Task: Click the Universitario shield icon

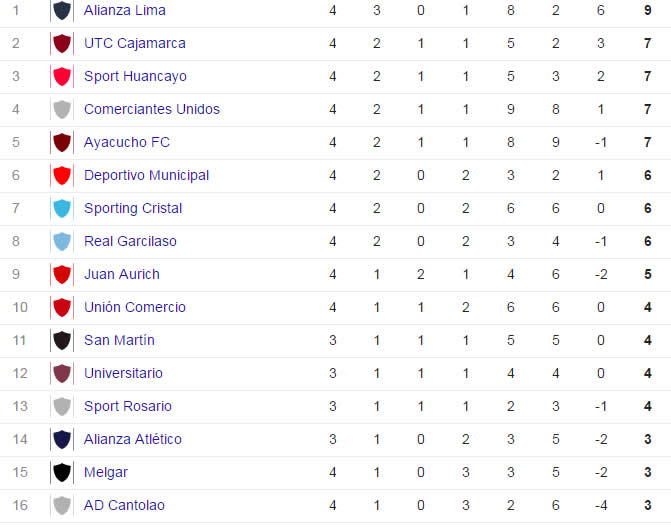Action: (x=62, y=373)
